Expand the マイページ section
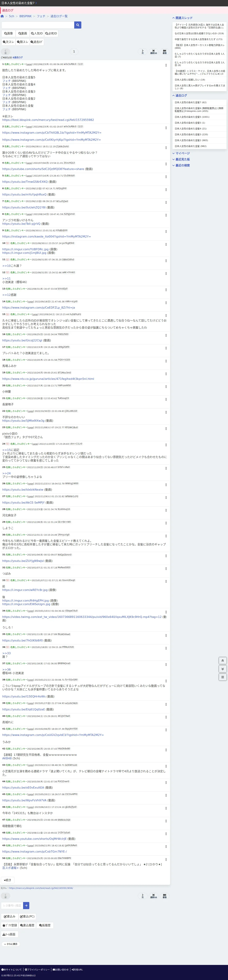Image resolution: width=228 pixels, height=980 pixels. 181,153
